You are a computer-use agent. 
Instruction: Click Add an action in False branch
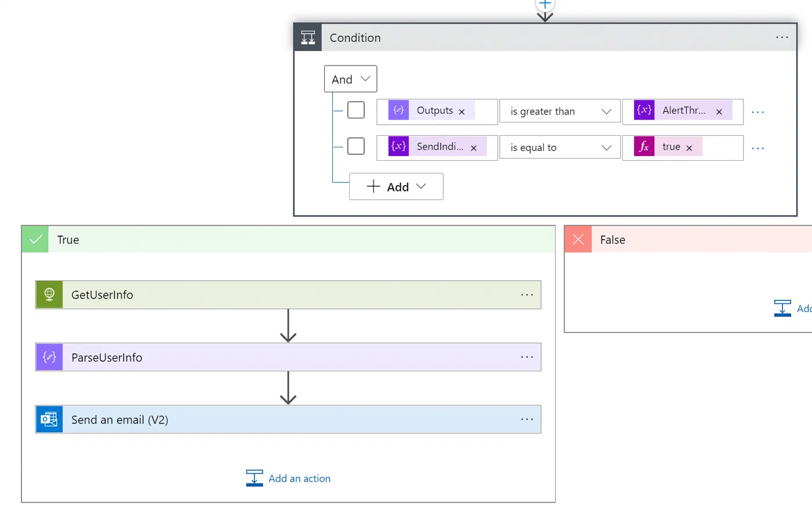pyautogui.click(x=793, y=308)
